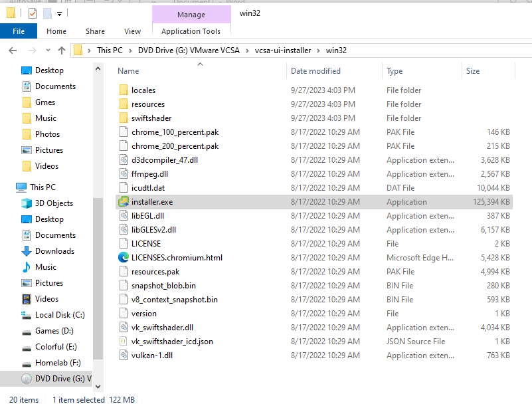The image size is (532, 406).
Task: Select resources.pak file
Action: point(314,271)
